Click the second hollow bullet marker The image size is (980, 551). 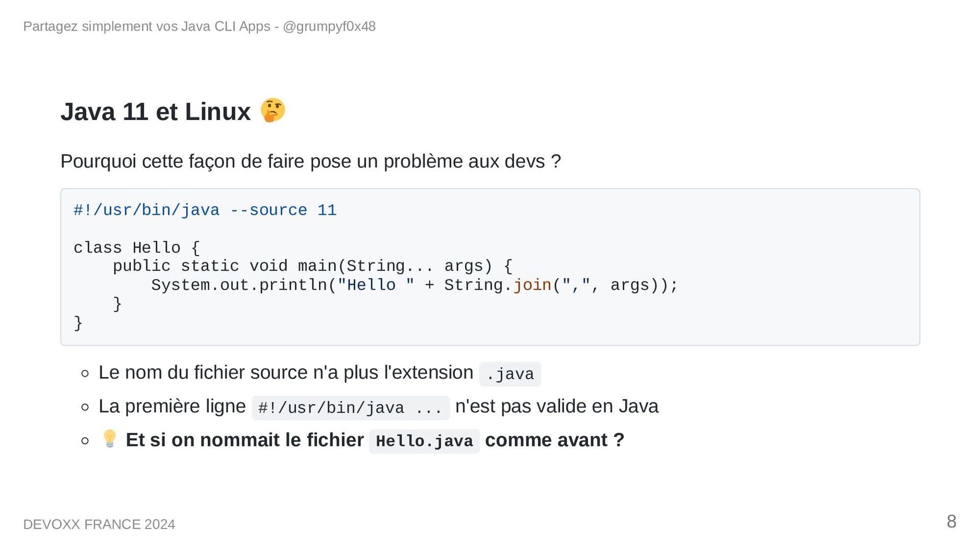tap(85, 407)
